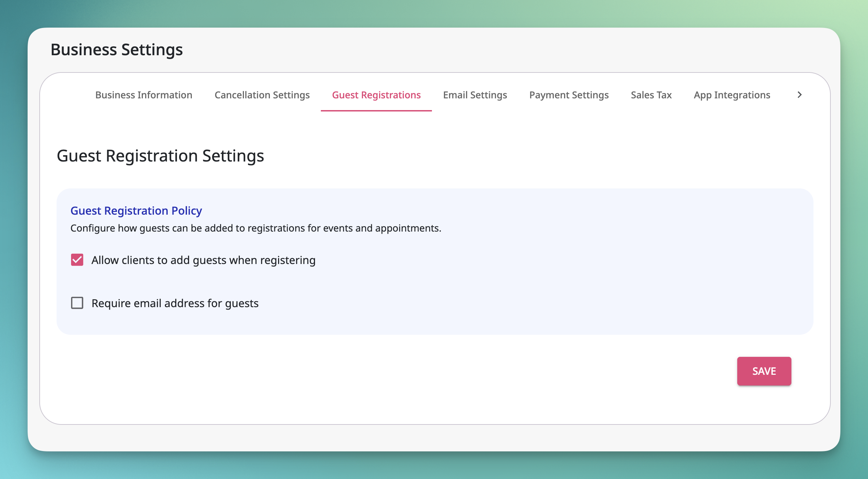Switch to the Email Settings tab

[x=475, y=95]
